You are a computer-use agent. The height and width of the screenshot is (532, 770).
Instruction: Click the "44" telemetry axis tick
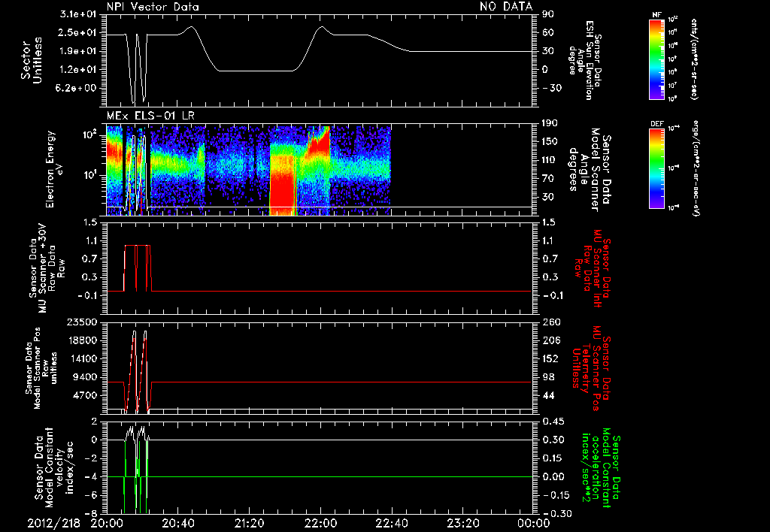[x=548, y=395]
